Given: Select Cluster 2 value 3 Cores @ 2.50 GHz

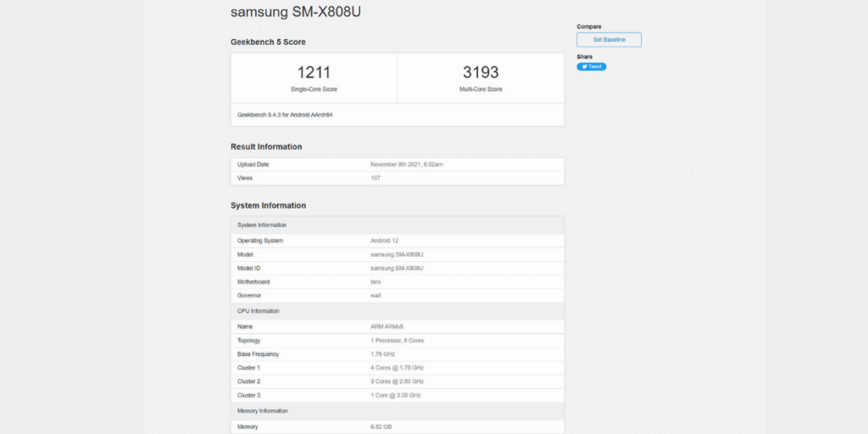Looking at the screenshot, I should coord(397,381).
